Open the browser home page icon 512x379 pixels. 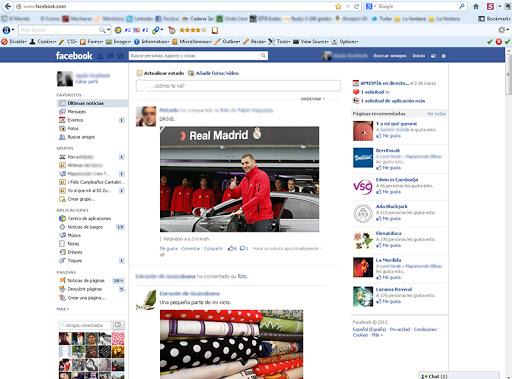tap(476, 6)
